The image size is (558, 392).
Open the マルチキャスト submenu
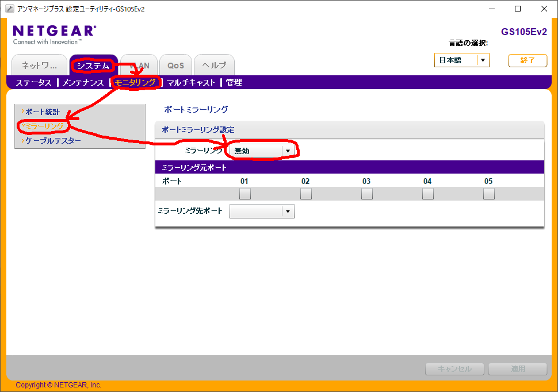pos(190,83)
